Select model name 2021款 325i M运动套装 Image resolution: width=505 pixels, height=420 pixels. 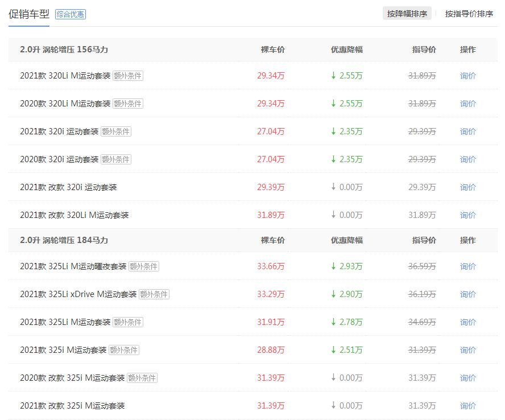pos(63,350)
